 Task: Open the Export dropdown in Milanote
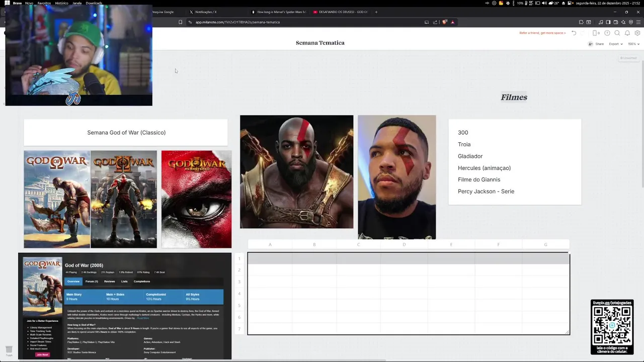616,44
